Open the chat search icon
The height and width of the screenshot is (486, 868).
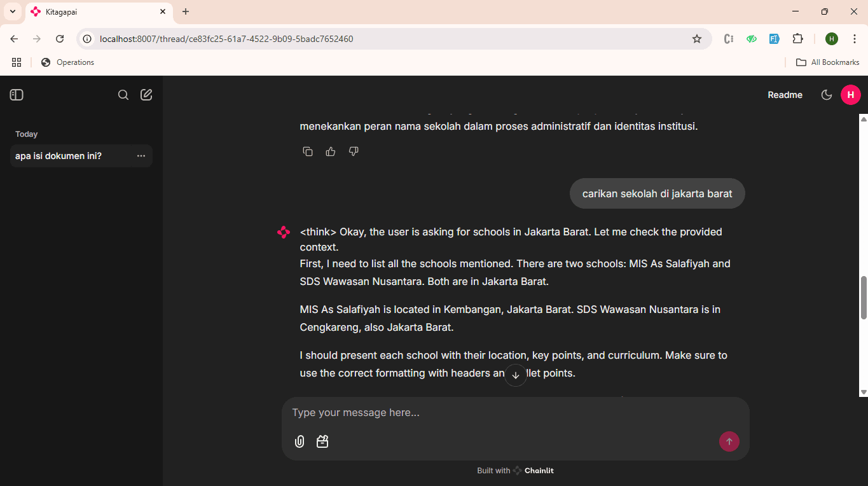tap(123, 95)
